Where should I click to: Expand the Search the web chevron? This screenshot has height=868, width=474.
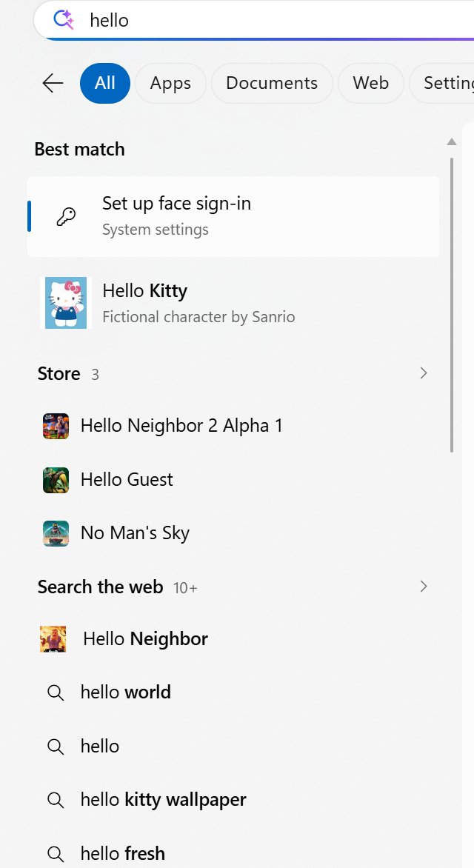424,587
